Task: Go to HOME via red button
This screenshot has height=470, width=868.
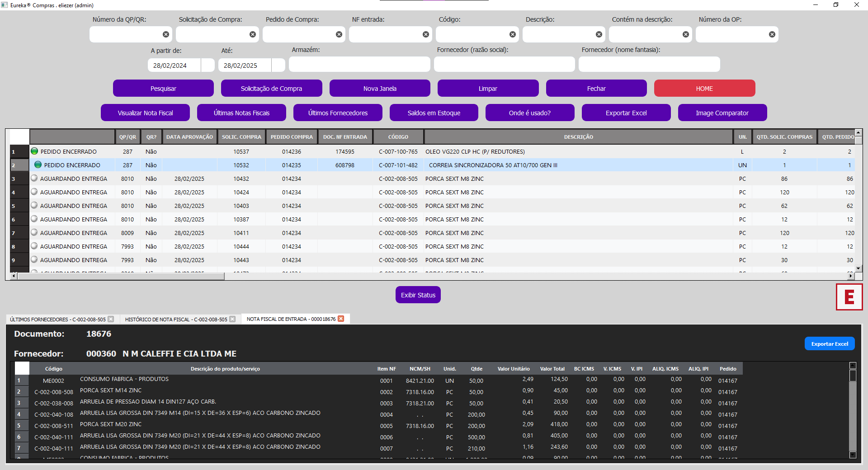Action: click(x=704, y=88)
